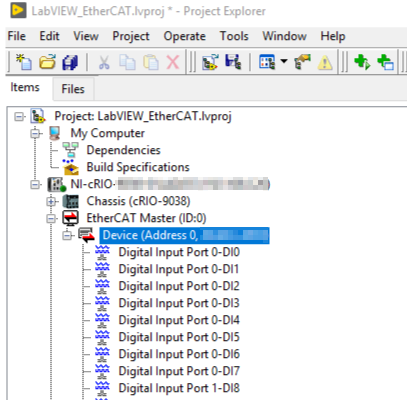Click the My Computer icon
The height and width of the screenshot is (400, 407).
[x=54, y=133]
